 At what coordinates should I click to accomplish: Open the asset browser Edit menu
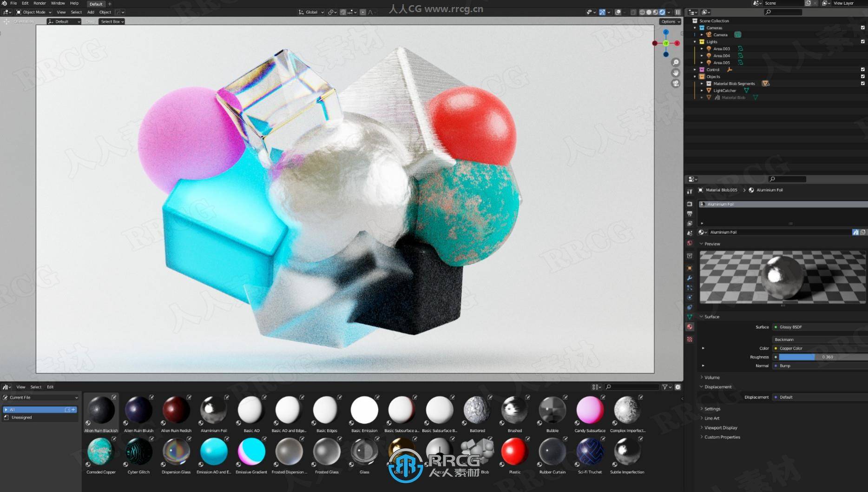(50, 387)
